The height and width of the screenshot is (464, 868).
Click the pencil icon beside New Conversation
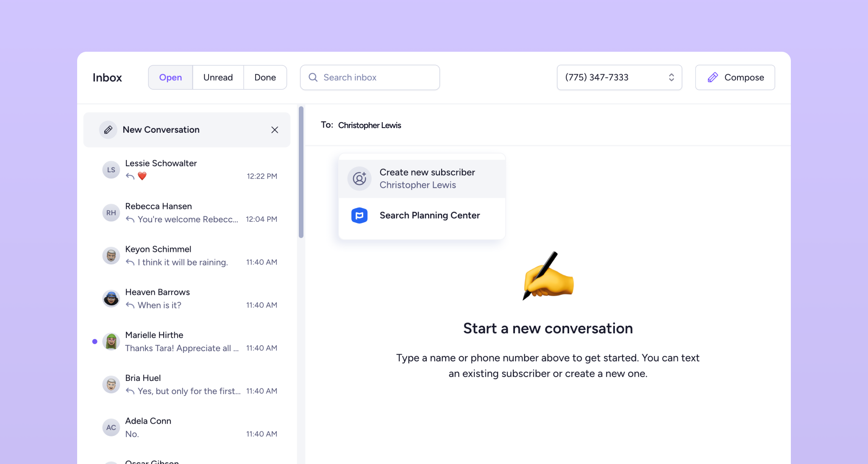tap(108, 130)
